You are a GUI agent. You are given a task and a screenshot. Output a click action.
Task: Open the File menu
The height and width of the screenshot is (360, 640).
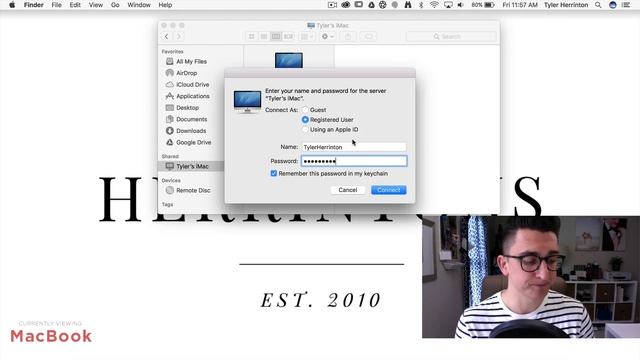click(x=56, y=5)
